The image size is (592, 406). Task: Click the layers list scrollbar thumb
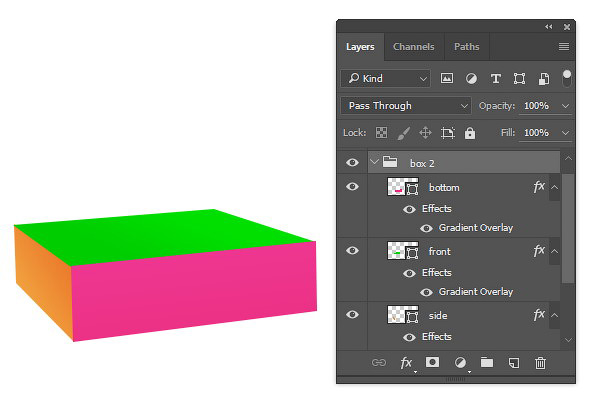568,228
